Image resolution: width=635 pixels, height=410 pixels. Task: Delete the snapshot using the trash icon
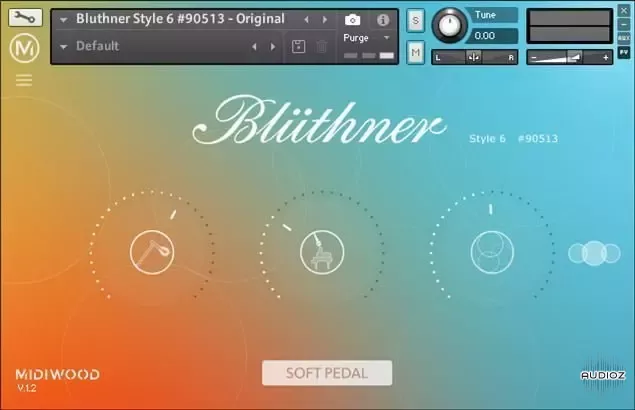click(x=322, y=47)
